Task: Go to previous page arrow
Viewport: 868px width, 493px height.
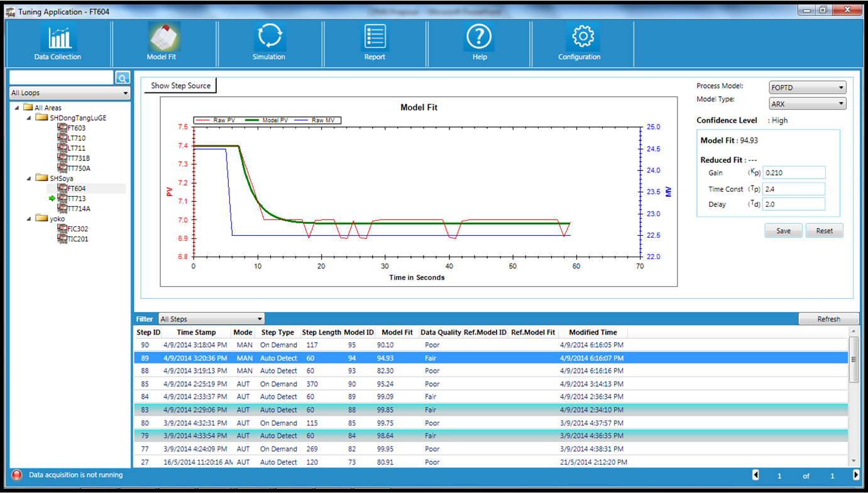Action: (x=756, y=475)
